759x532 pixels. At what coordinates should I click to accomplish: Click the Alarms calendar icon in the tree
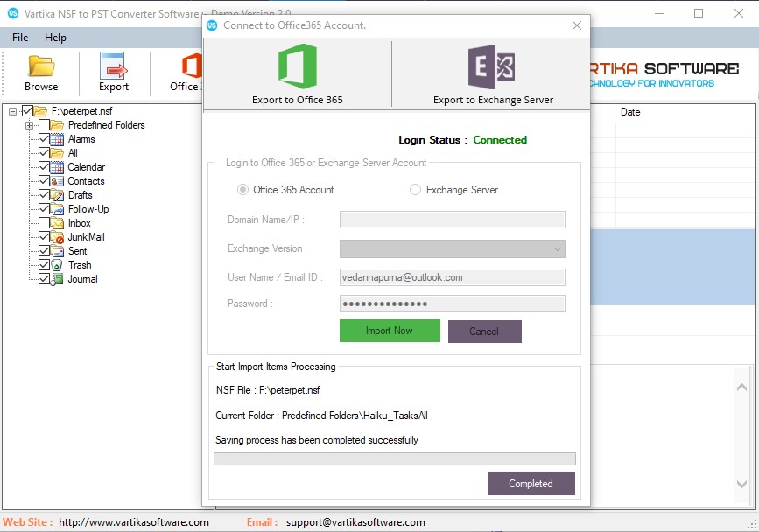click(57, 139)
